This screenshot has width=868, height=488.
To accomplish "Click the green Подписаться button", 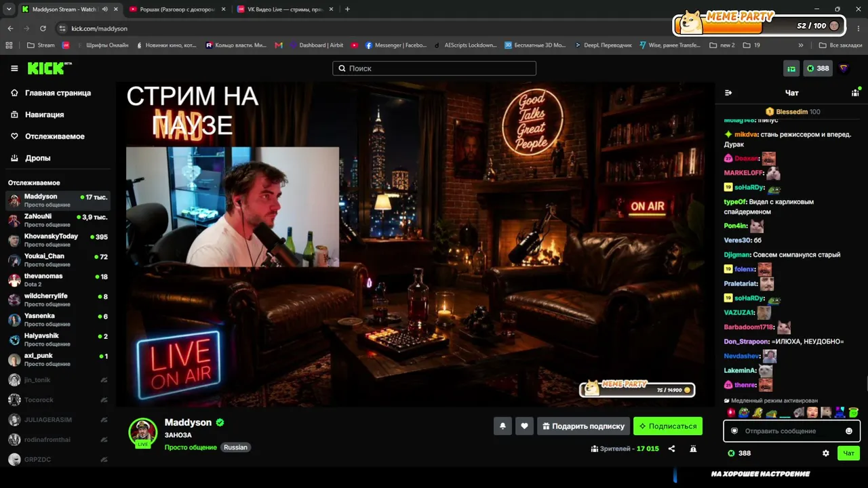I will click(x=668, y=426).
